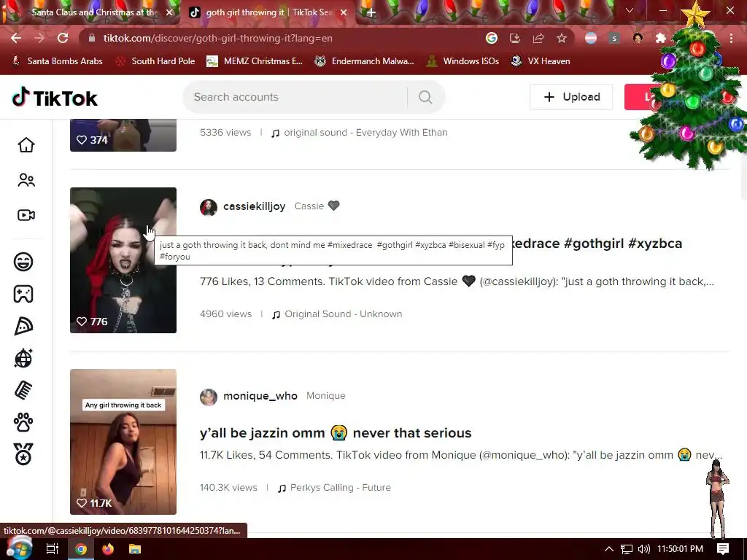Open VX Heaven bookmark
Image resolution: width=747 pixels, height=560 pixels.
point(541,61)
